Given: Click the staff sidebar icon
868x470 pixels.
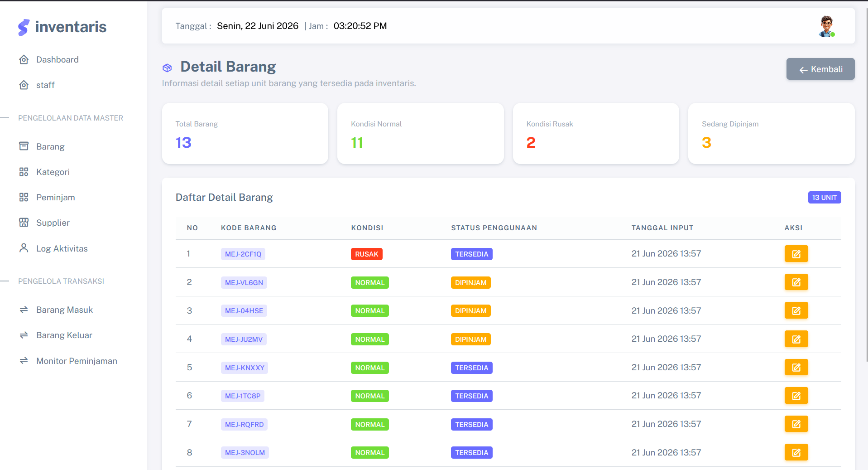Looking at the screenshot, I should (24, 85).
